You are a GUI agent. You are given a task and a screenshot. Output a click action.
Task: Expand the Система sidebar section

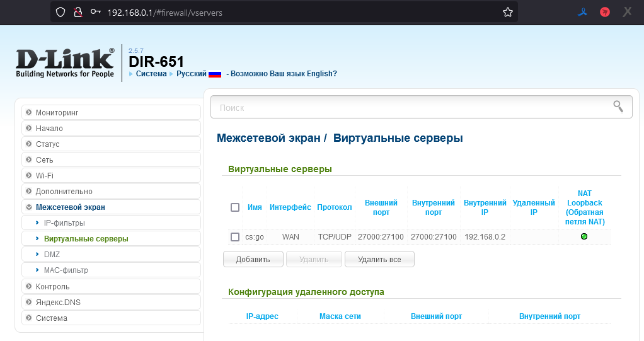point(111,318)
